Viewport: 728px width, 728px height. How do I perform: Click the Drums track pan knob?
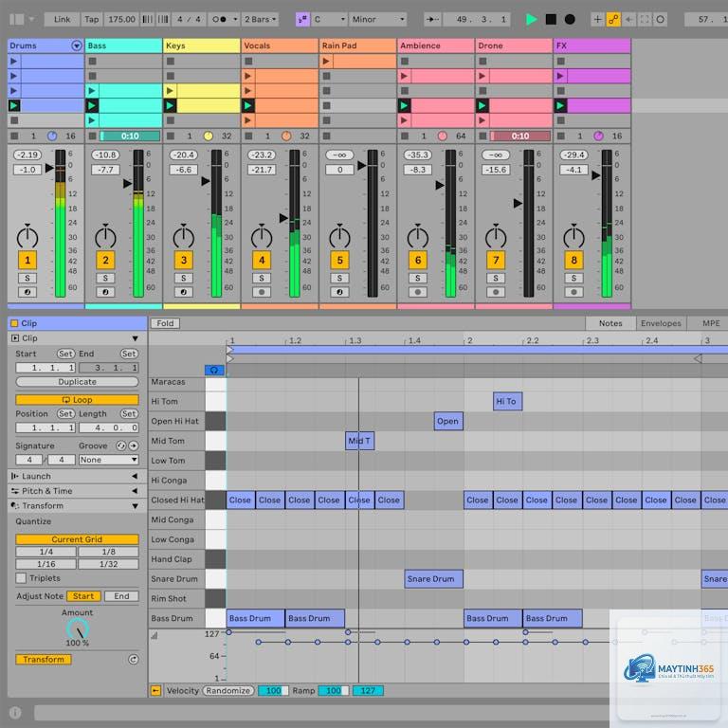point(27,237)
